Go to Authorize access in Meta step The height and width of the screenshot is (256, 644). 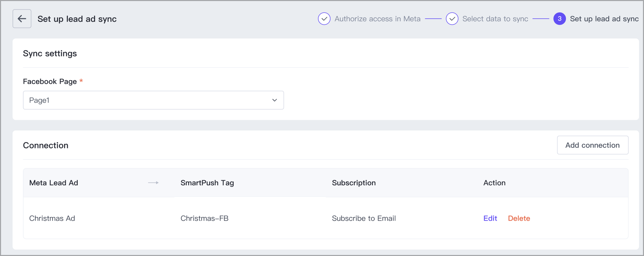[x=377, y=19]
